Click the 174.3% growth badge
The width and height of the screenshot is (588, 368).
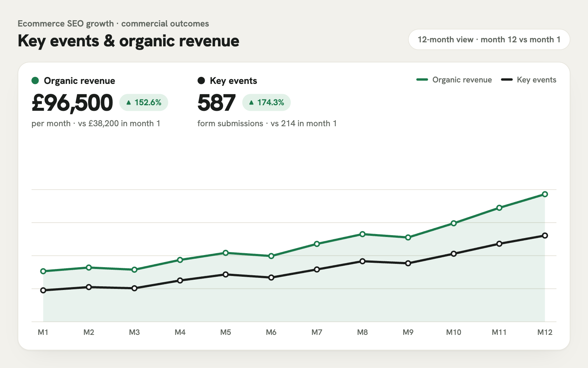266,102
